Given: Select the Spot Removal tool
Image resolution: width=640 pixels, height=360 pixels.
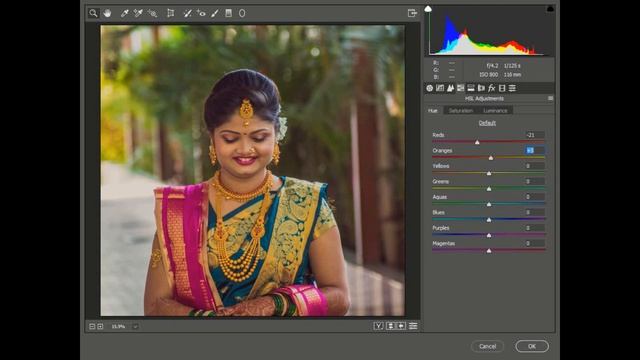Looking at the screenshot, I should (x=187, y=13).
